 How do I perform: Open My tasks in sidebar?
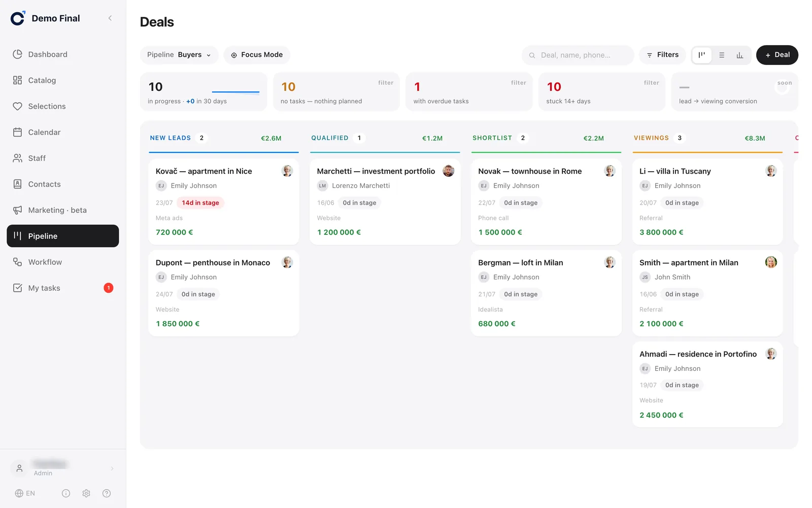click(x=62, y=288)
